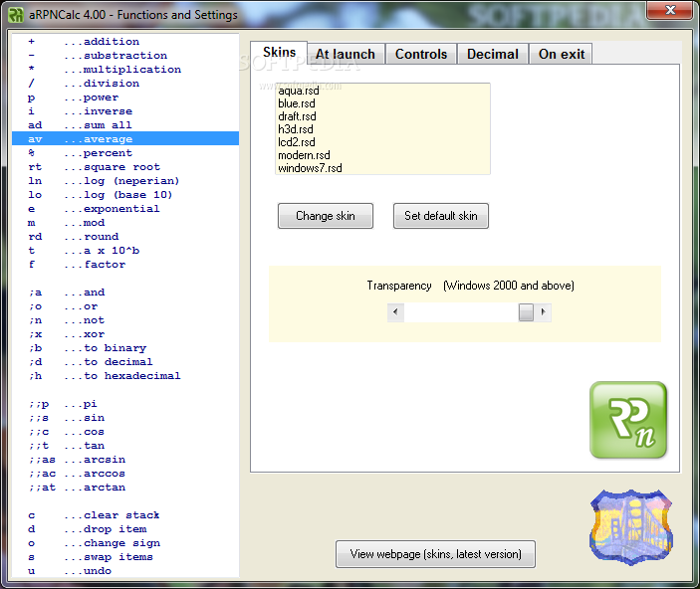Image resolution: width=700 pixels, height=589 pixels.
Task: Open the At launch tab
Action: click(x=346, y=54)
